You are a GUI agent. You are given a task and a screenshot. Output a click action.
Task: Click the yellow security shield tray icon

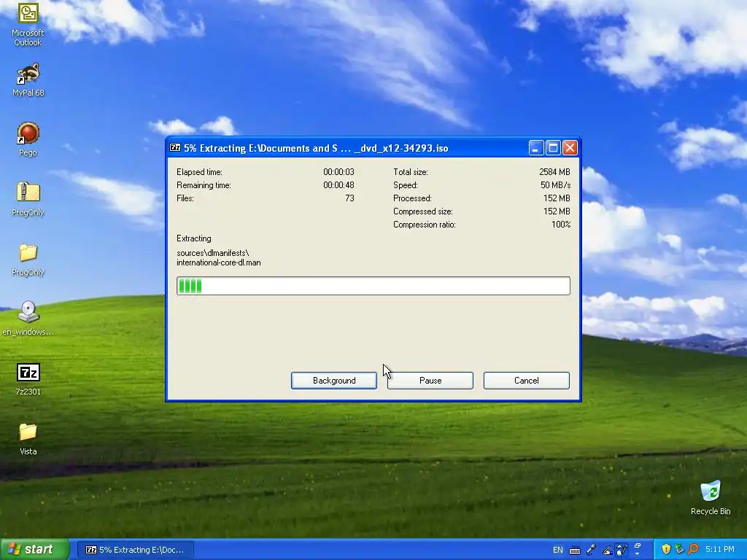point(666,549)
